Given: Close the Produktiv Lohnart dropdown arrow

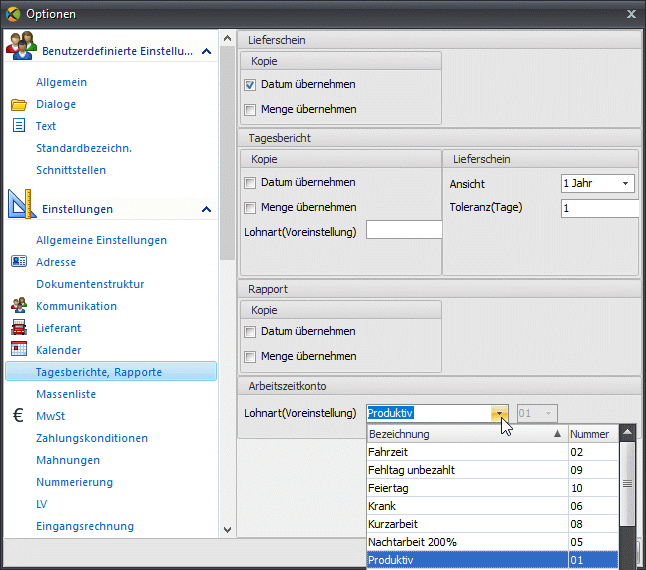Looking at the screenshot, I should point(499,413).
